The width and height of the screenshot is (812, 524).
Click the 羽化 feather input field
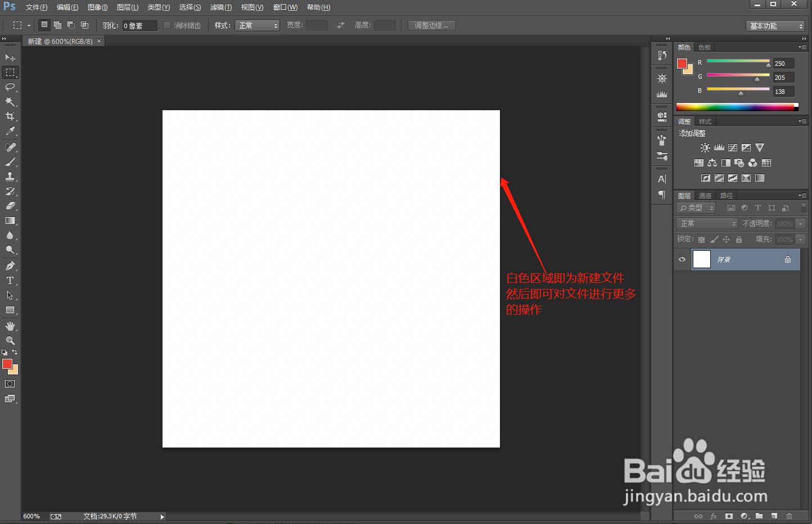click(x=139, y=25)
